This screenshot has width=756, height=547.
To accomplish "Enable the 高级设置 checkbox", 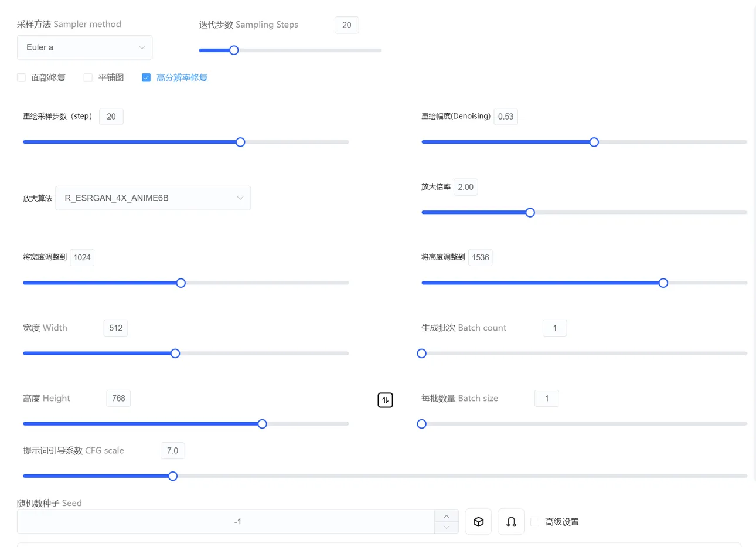I will 535,522.
